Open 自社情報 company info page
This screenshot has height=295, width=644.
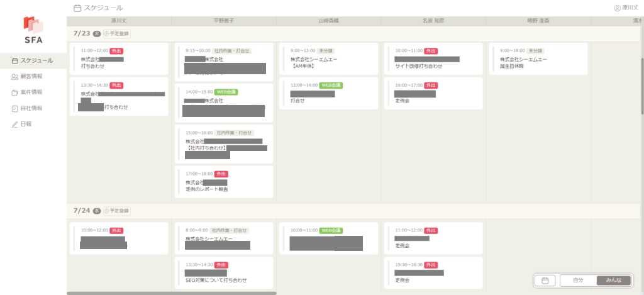click(31, 108)
